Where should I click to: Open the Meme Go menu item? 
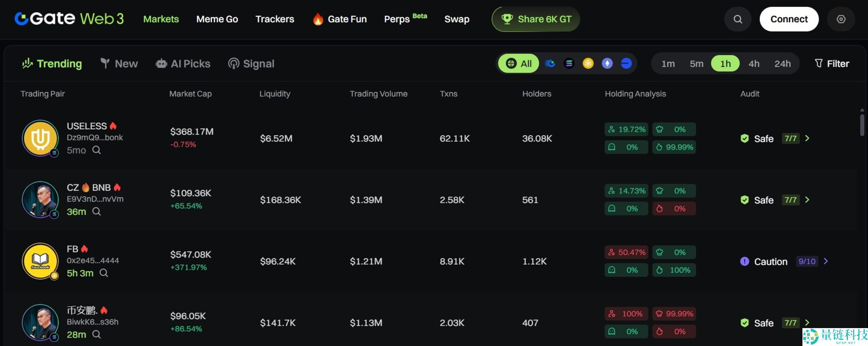(x=217, y=19)
